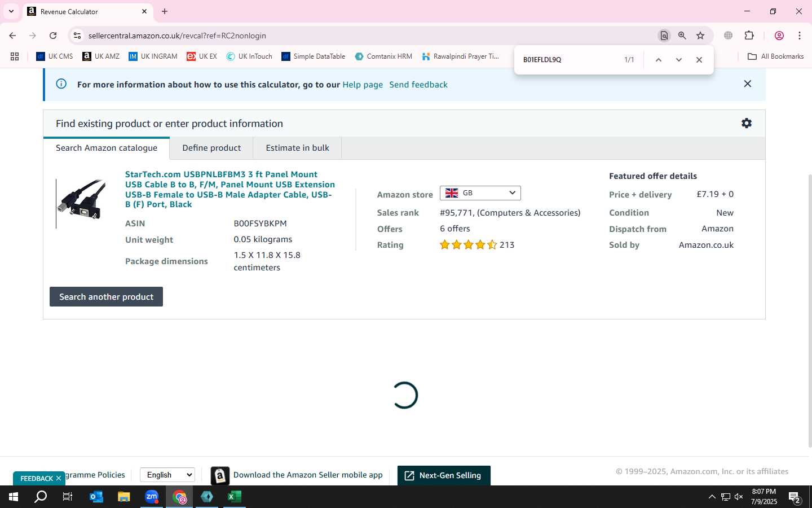
Task: Open the FEEDBACK widget
Action: pyautogui.click(x=37, y=478)
